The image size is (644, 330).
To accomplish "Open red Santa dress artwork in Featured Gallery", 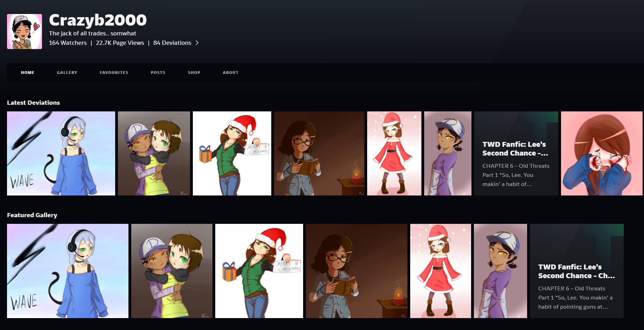I will click(x=441, y=271).
